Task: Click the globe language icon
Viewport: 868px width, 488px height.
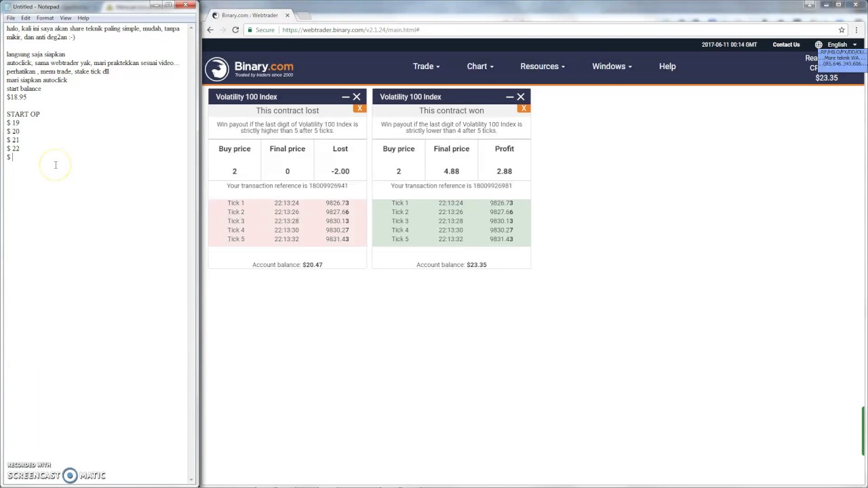Action: coord(818,45)
